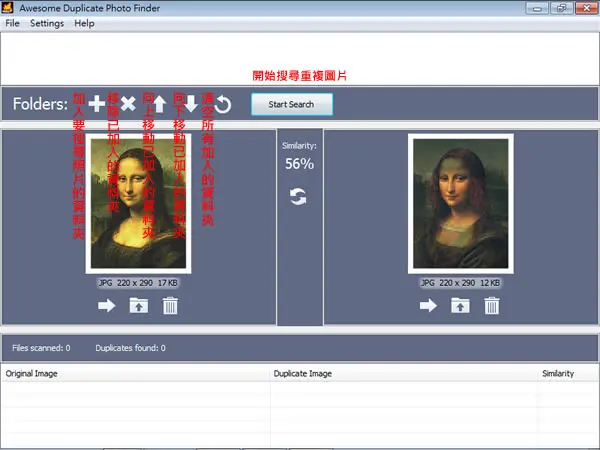This screenshot has width=600, height=450.
Task: Start Search for duplicate photos
Action: click(292, 104)
